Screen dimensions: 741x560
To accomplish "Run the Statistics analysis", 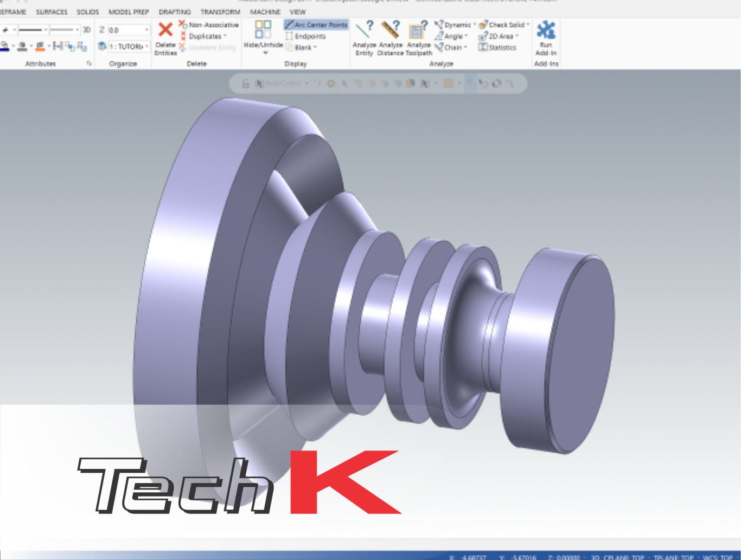I will coord(499,47).
